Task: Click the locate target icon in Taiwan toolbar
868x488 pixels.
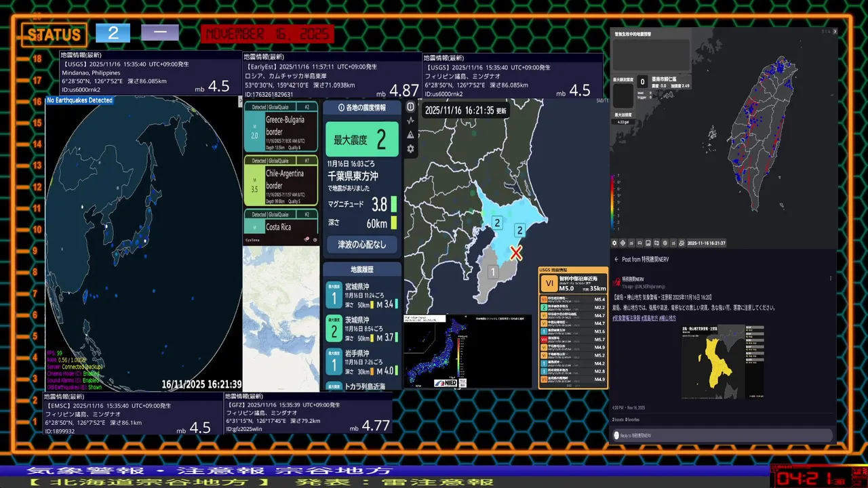Action: point(623,243)
